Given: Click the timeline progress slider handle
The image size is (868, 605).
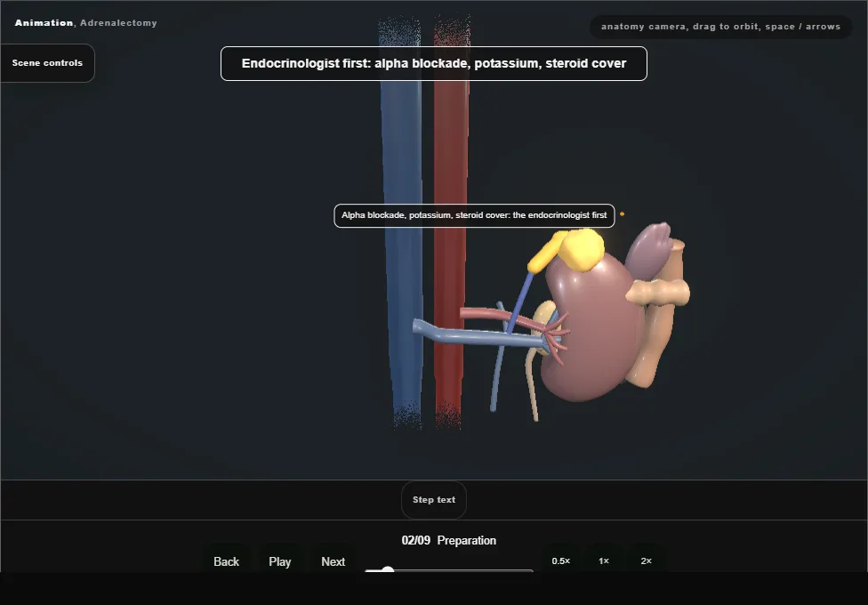Looking at the screenshot, I should (388, 570).
